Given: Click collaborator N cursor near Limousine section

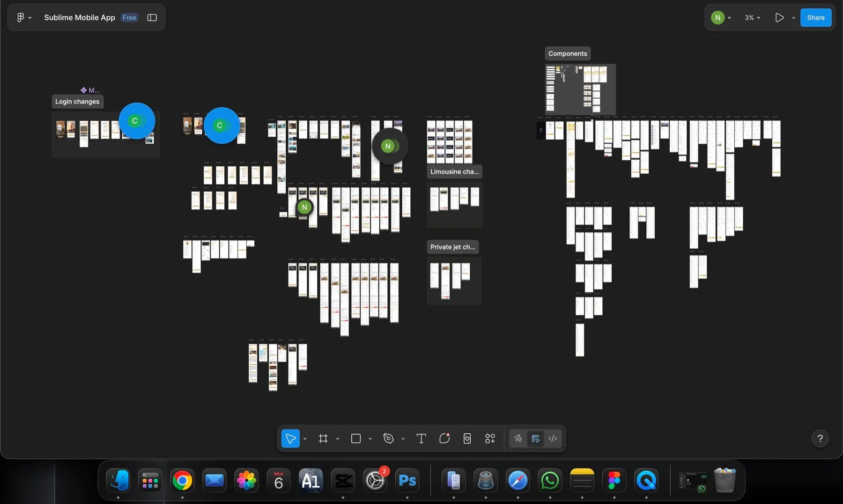Looking at the screenshot, I should (x=390, y=146).
